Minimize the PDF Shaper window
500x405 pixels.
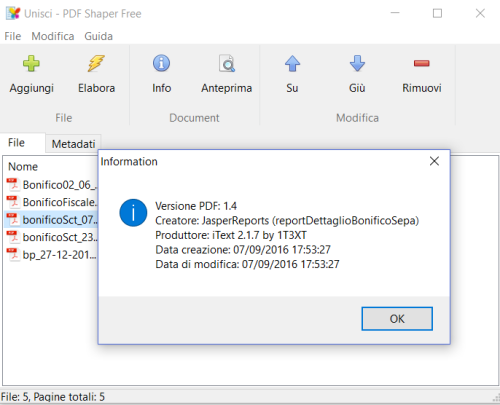coord(395,13)
